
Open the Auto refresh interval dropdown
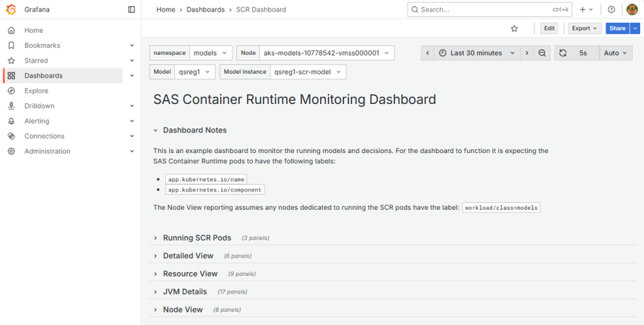616,53
